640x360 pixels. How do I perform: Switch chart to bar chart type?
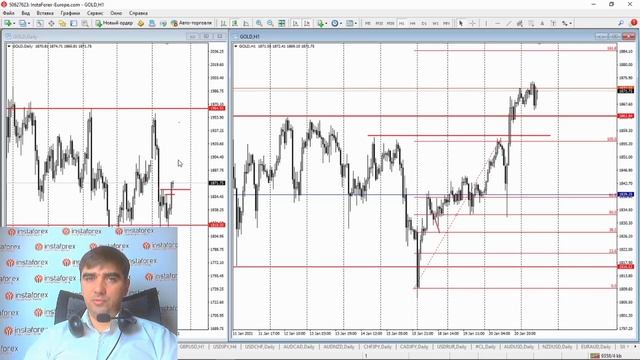coord(223,23)
